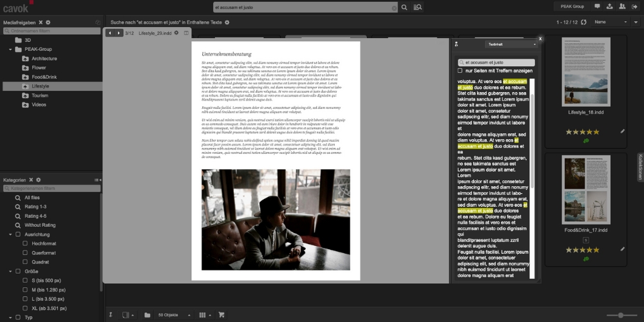This screenshot has height=322, width=644.
Task: Collapse the Größe category group
Action: click(10, 272)
